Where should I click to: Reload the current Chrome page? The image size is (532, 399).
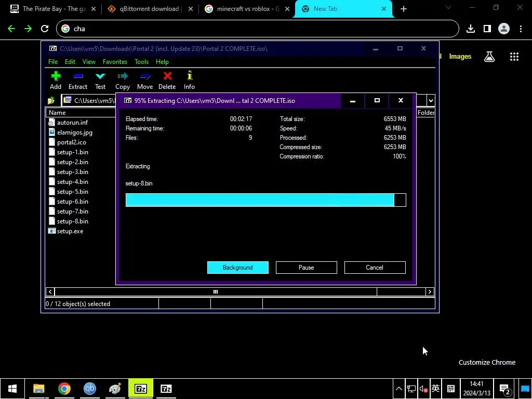[x=45, y=29]
